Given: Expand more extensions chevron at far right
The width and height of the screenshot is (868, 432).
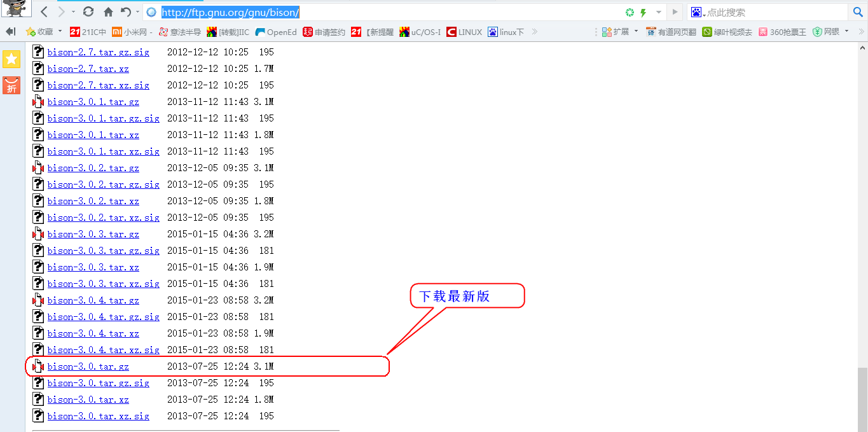Looking at the screenshot, I should (x=861, y=32).
